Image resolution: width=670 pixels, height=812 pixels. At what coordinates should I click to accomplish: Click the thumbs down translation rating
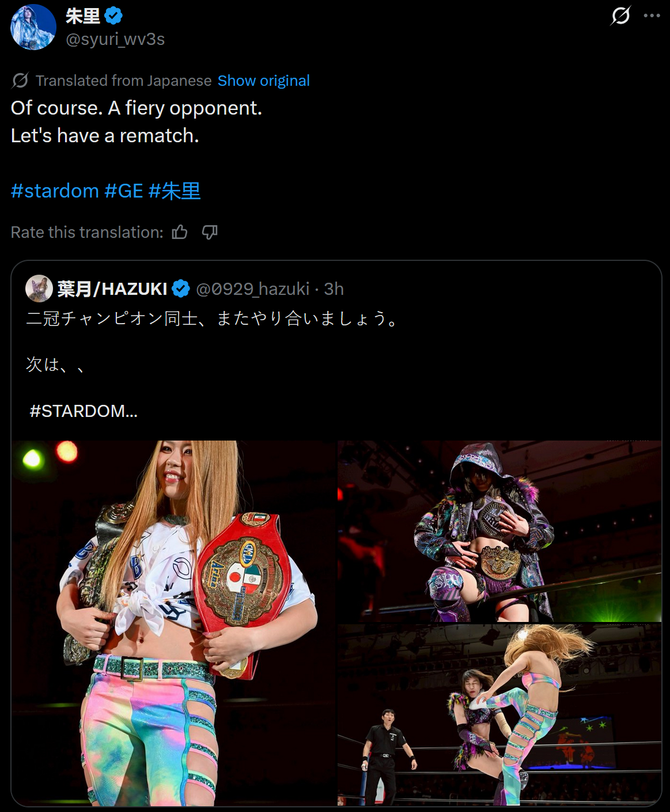point(210,232)
